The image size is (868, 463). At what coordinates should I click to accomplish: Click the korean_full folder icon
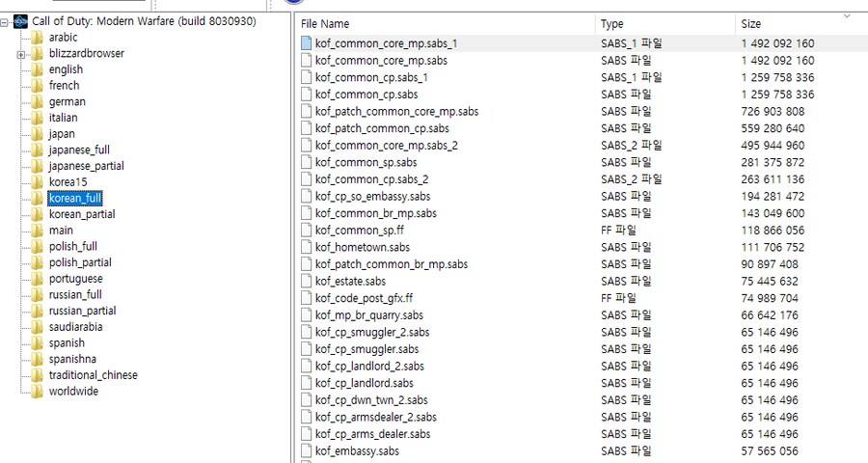[37, 199]
